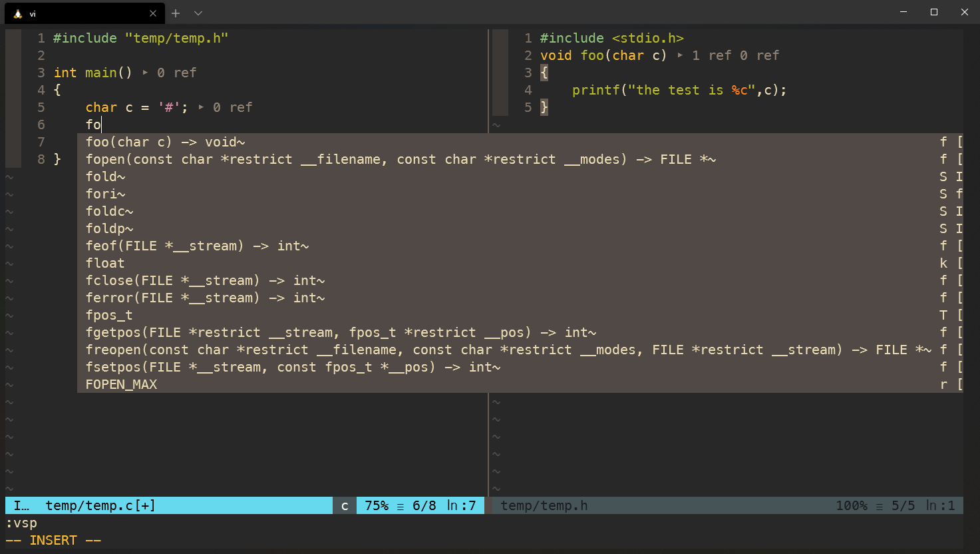Click the arrow marker before "1 ref" on foo
This screenshot has height=554, width=980.
[680, 55]
